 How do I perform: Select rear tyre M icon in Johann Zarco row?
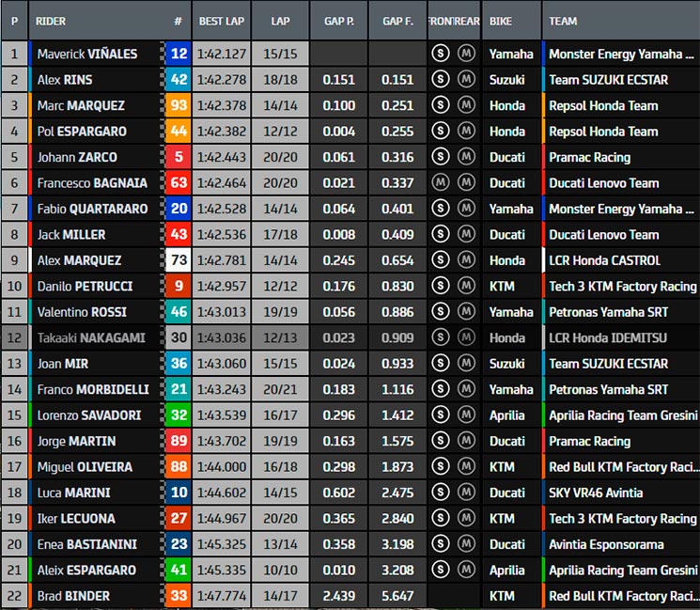[466, 157]
